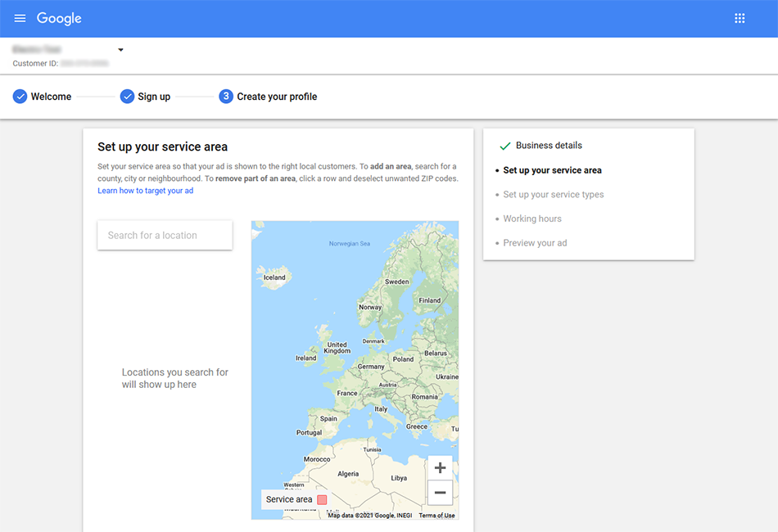The width and height of the screenshot is (778, 532).
Task: Click the Norwegian Sea map label
Action: pyautogui.click(x=350, y=243)
